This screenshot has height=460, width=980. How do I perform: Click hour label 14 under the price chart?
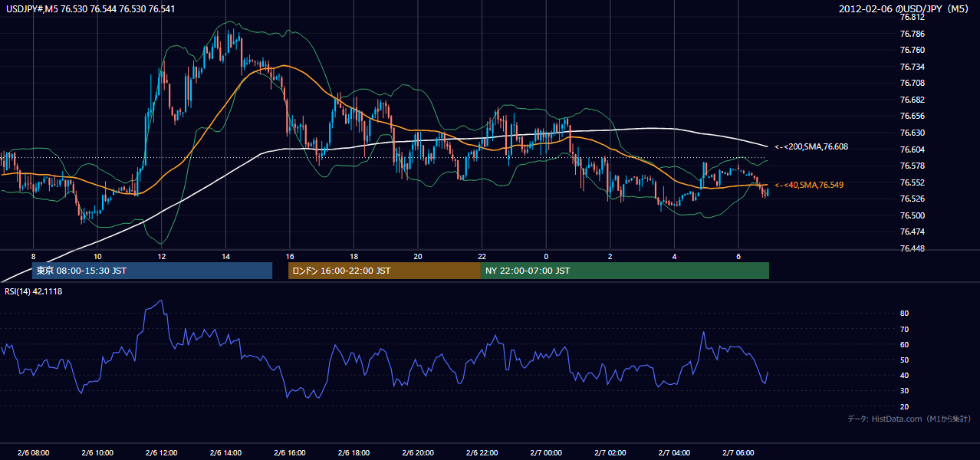(225, 256)
